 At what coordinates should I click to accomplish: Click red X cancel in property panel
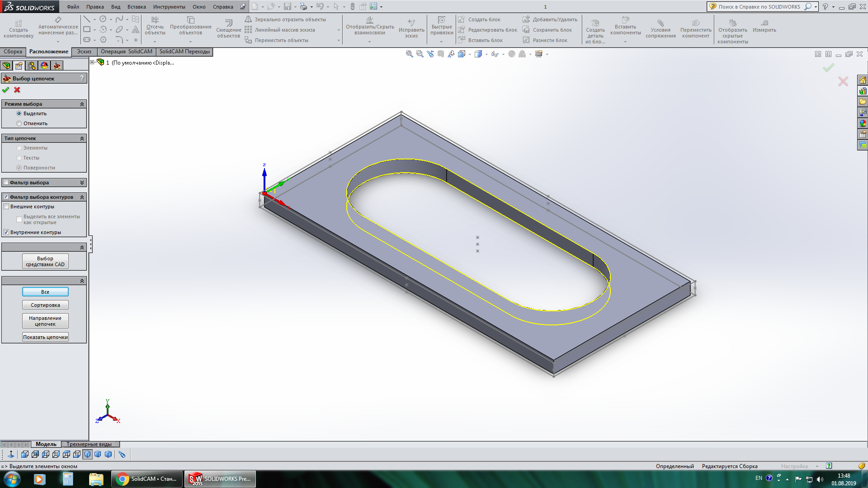coord(17,90)
